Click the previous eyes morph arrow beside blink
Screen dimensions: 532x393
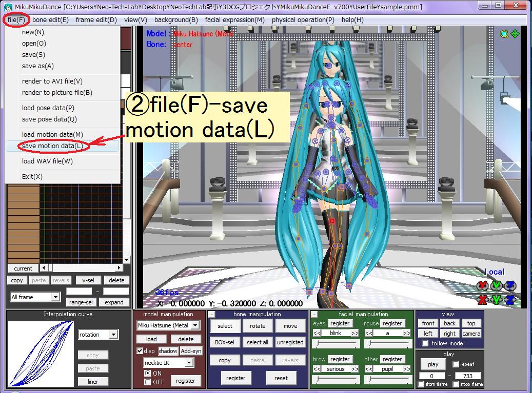[317, 333]
